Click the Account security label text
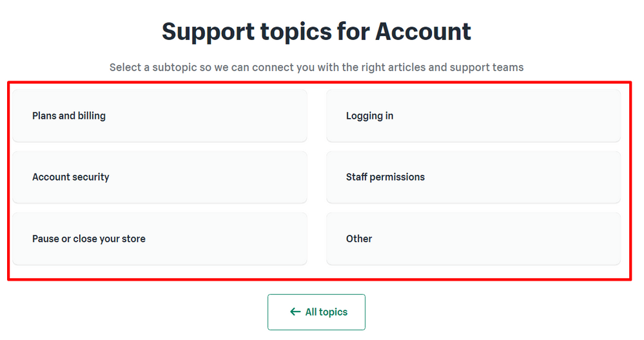644x340 pixels. click(x=71, y=177)
